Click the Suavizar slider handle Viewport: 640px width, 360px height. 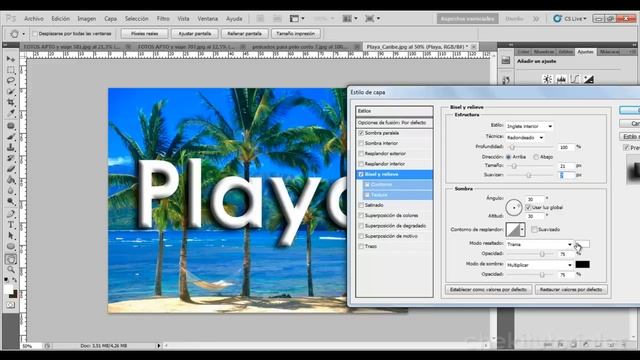529,175
